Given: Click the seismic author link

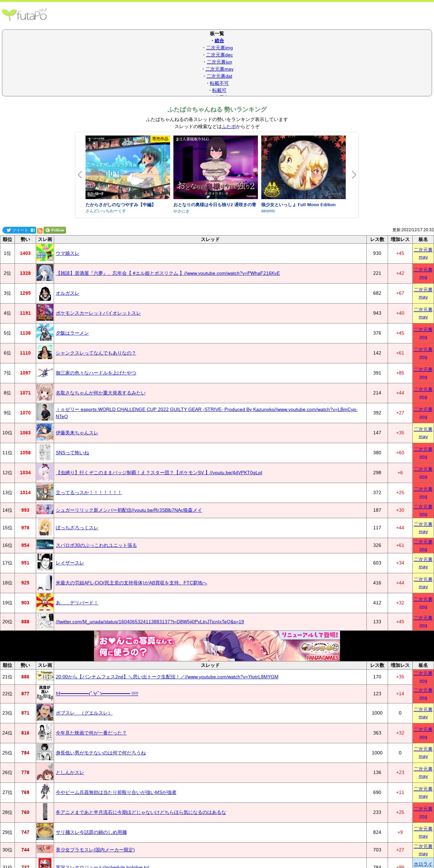Looking at the screenshot, I should pos(268,211).
